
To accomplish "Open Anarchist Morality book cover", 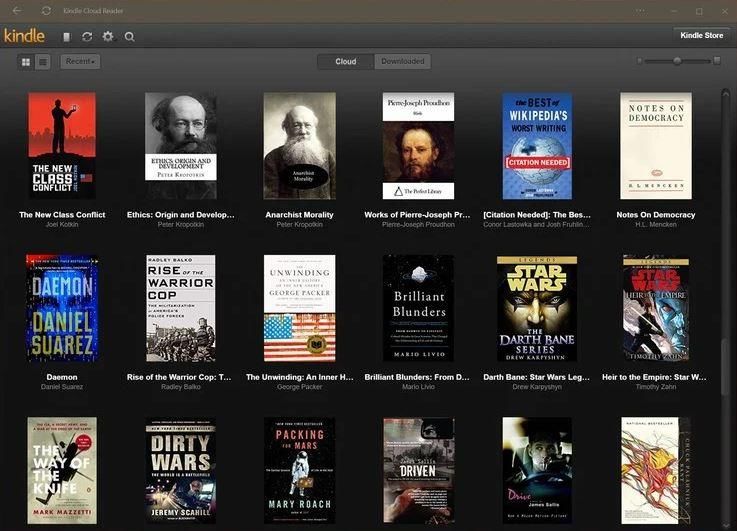I will [x=300, y=145].
